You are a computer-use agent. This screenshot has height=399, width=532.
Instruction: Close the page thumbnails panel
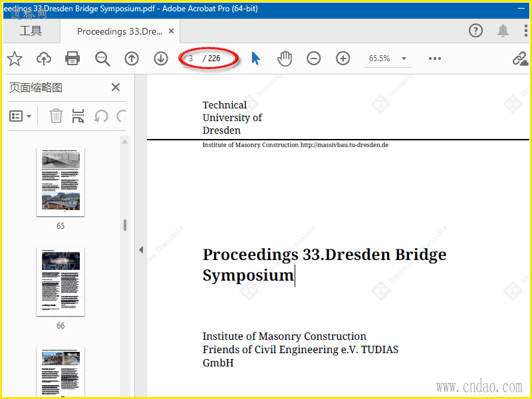116,87
